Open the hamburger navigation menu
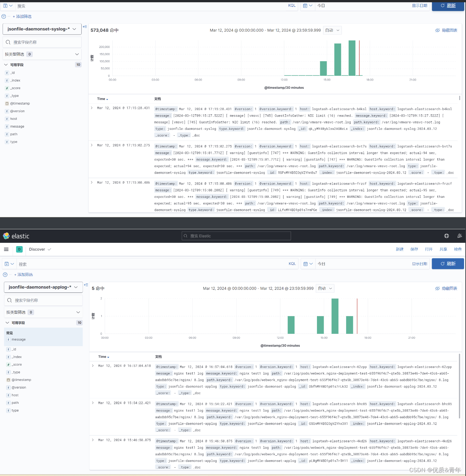 point(6,249)
